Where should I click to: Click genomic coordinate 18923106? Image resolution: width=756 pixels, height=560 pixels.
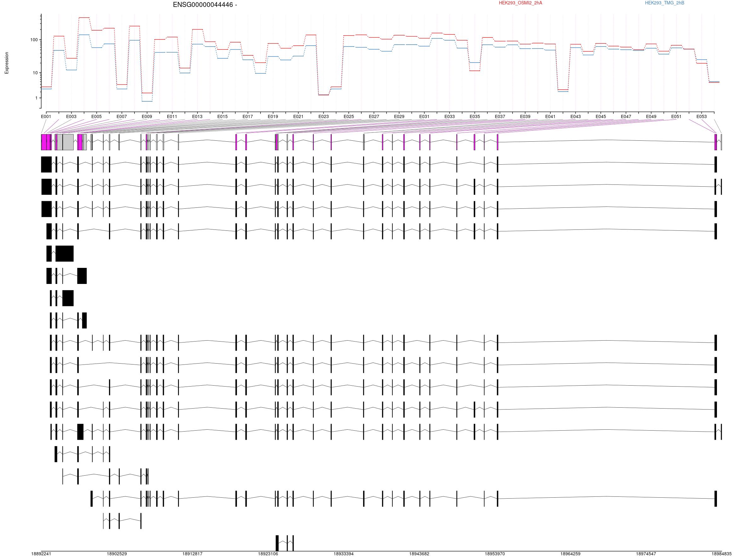point(268,554)
